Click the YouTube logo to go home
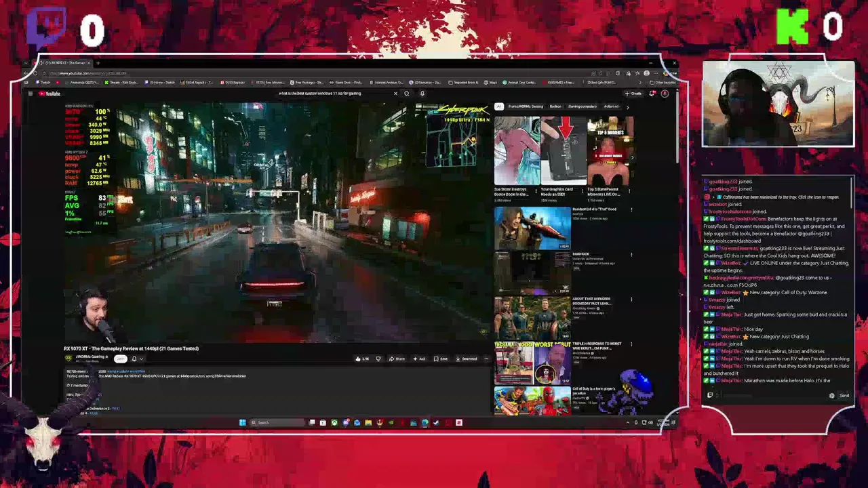Viewport: 868px width, 488px height. coord(50,94)
